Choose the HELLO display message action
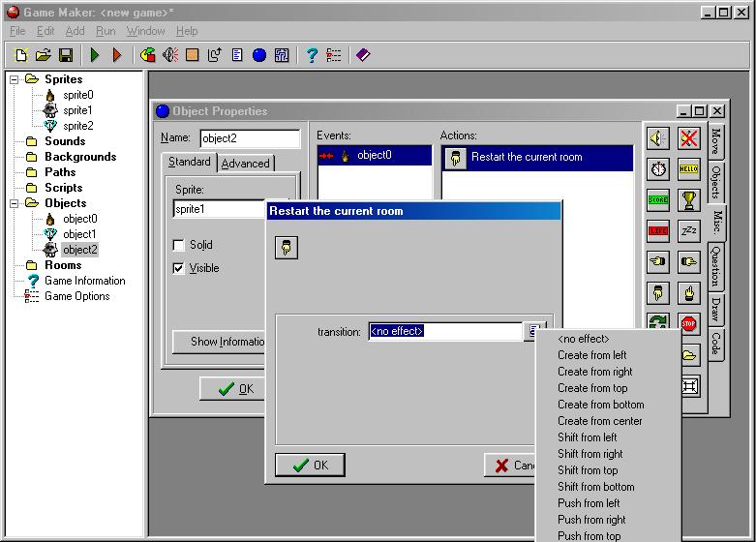756x542 pixels. tap(688, 169)
